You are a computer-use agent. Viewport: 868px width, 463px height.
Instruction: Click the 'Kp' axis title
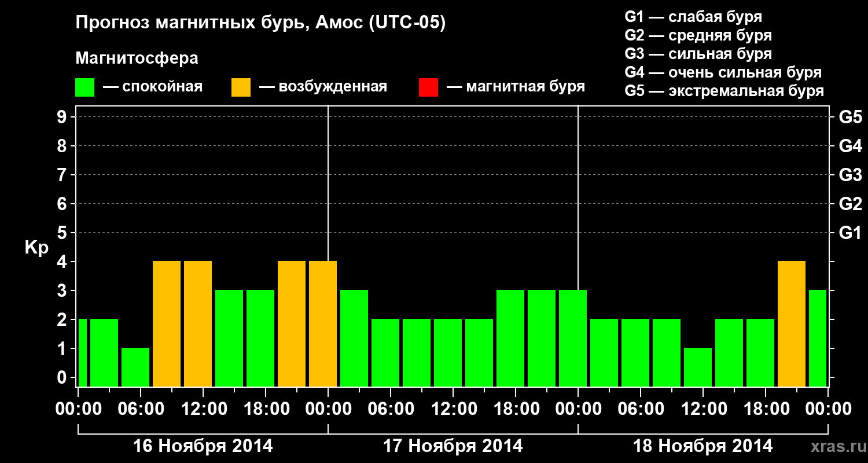[x=36, y=248]
